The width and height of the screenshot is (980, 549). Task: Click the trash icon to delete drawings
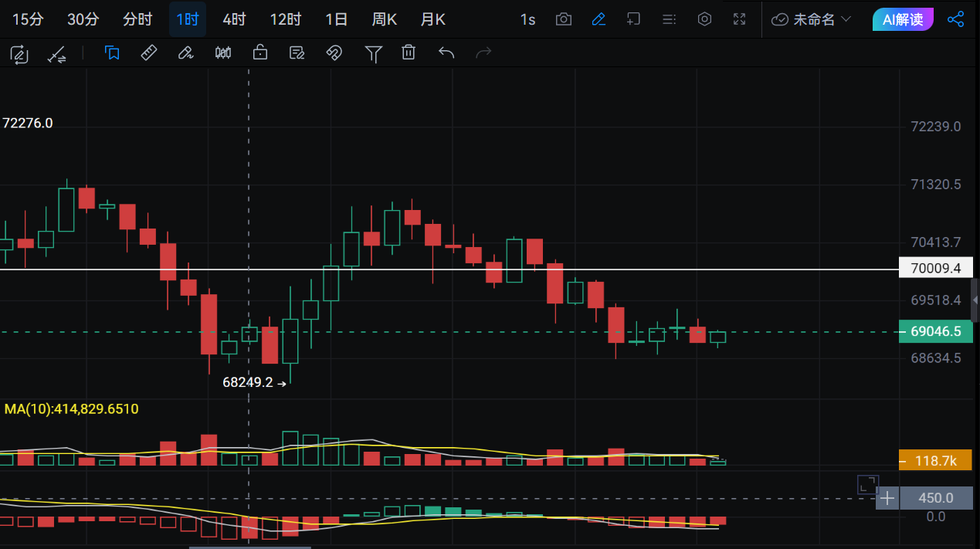pyautogui.click(x=409, y=53)
